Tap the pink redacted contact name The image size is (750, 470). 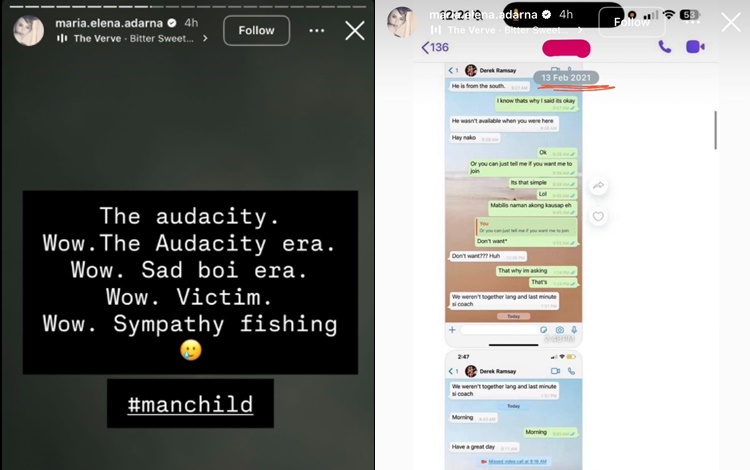pyautogui.click(x=566, y=48)
